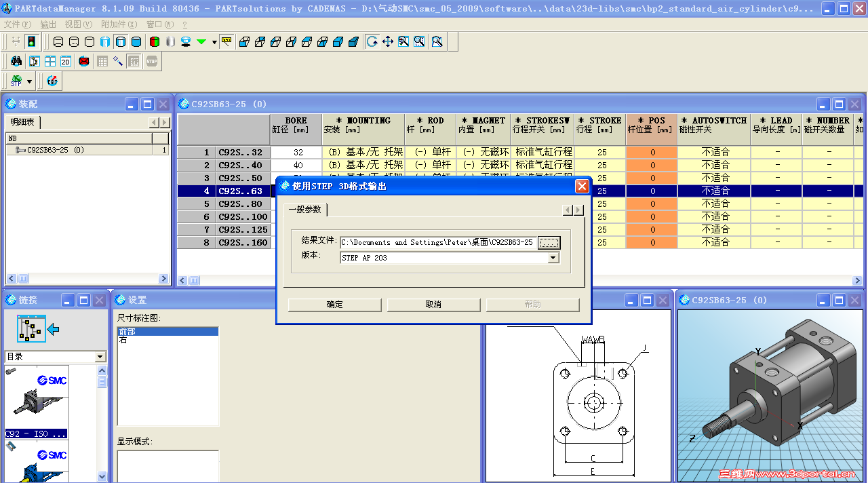Open dropdown arrow next to green triangle
The image size is (868, 483).
[x=214, y=41]
